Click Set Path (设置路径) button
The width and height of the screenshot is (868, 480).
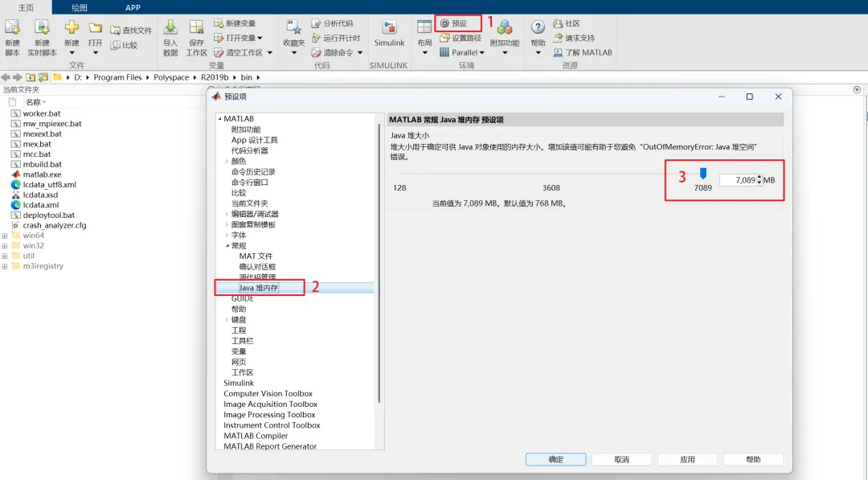coord(461,38)
